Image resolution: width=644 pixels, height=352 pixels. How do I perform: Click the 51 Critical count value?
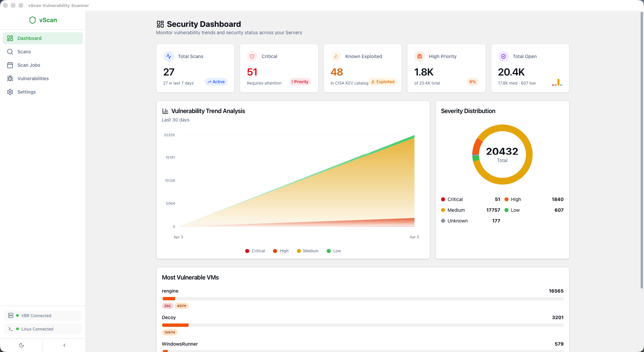point(252,72)
